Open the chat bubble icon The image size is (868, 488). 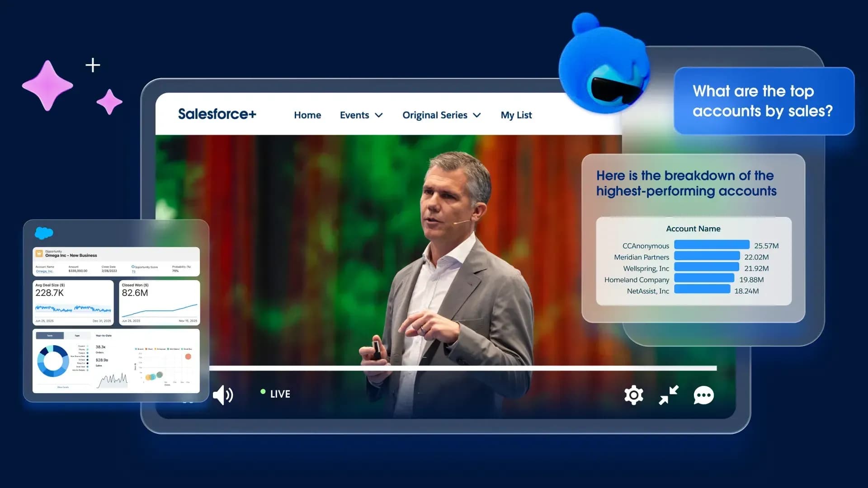pyautogui.click(x=703, y=395)
